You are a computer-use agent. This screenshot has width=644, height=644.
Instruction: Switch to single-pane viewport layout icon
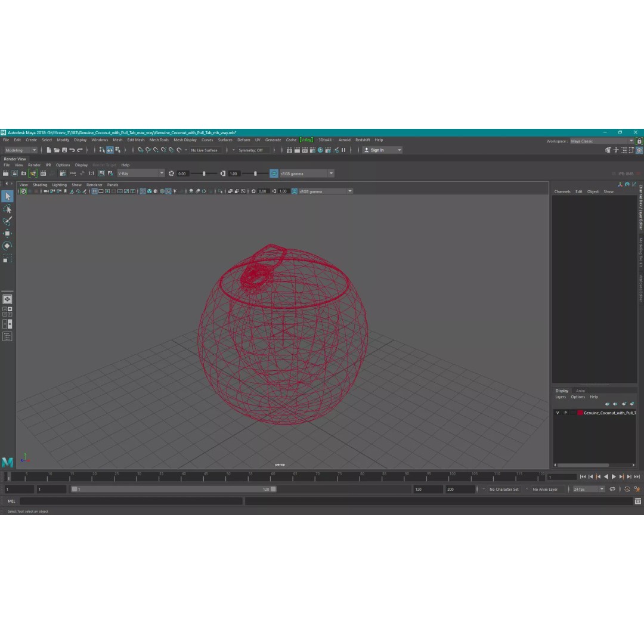[7, 299]
